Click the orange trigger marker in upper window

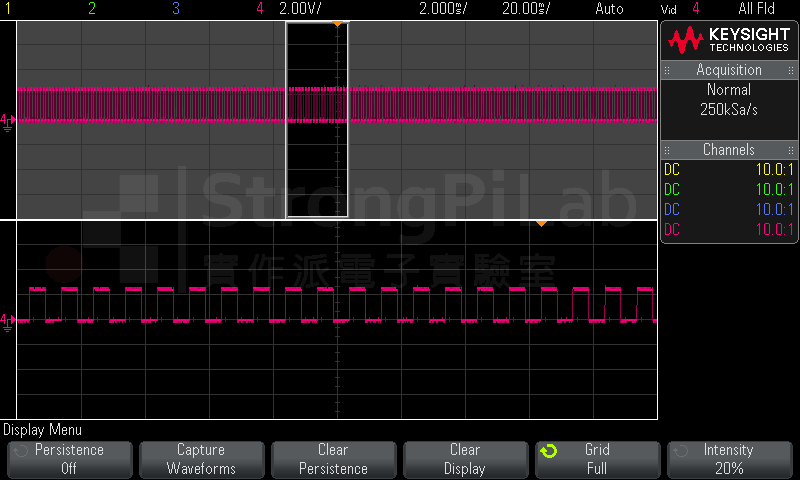pyautogui.click(x=337, y=24)
